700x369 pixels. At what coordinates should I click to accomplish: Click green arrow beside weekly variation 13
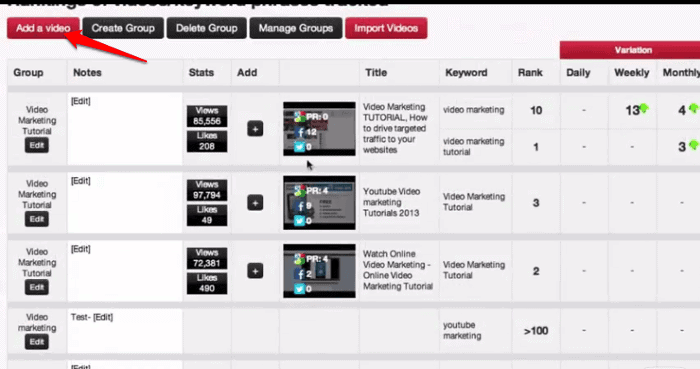[644, 108]
